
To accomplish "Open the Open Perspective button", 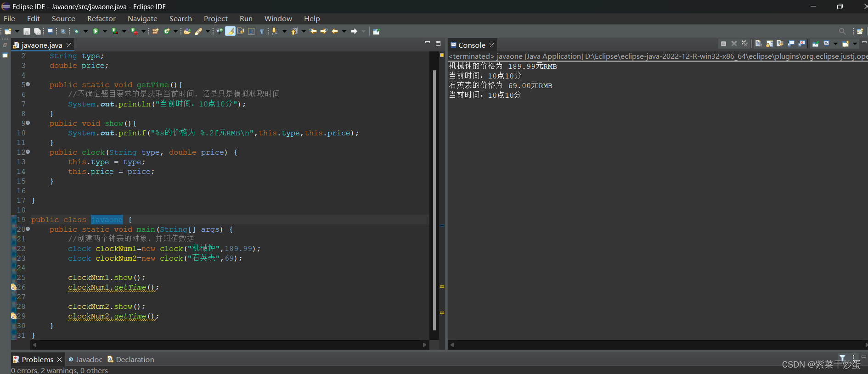I will coord(860,31).
